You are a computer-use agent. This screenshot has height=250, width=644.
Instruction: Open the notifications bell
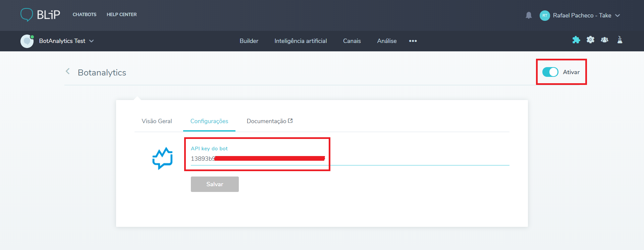click(529, 15)
